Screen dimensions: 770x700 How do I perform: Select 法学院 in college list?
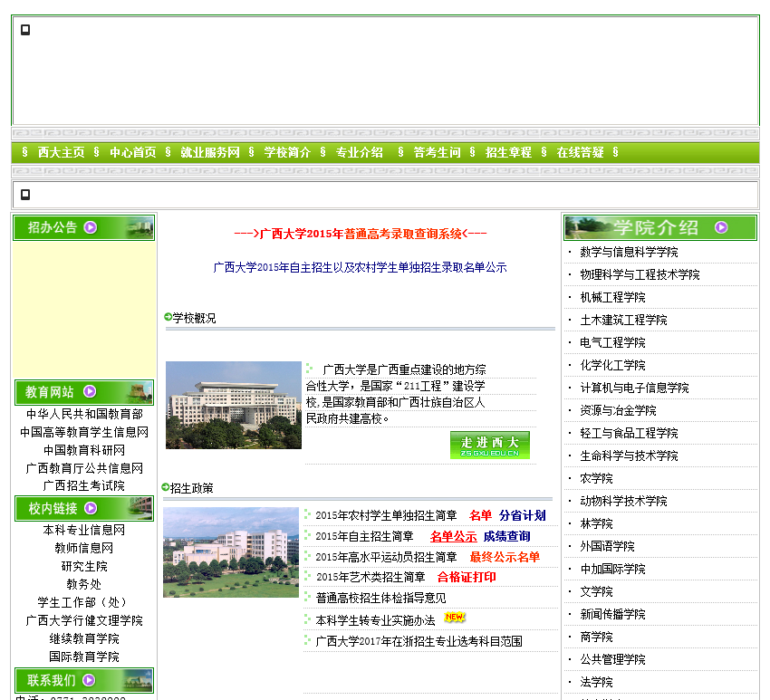597,682
